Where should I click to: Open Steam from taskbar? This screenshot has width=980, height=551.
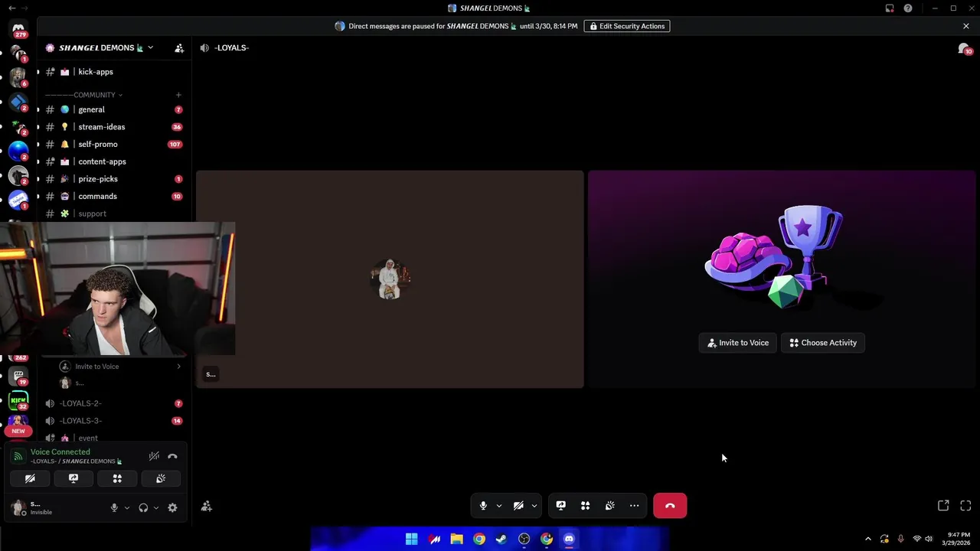pos(501,539)
